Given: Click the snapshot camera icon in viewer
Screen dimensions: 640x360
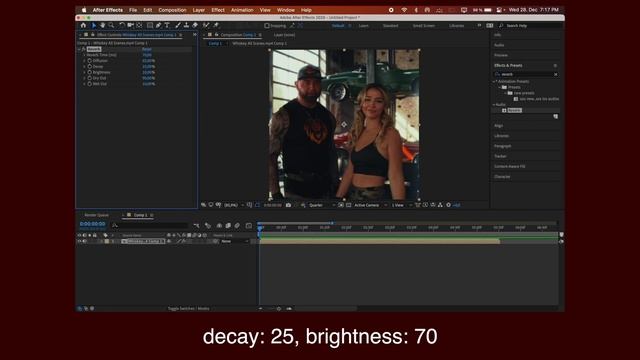Looking at the screenshot, I should point(289,205).
